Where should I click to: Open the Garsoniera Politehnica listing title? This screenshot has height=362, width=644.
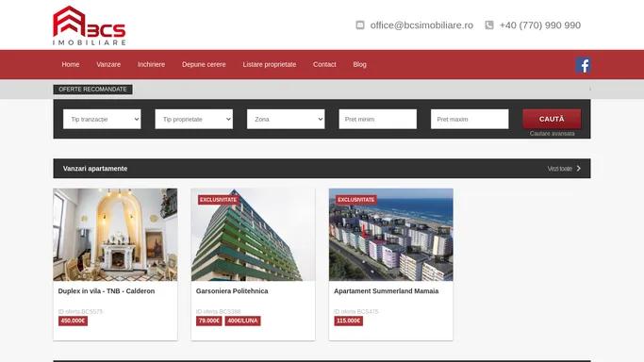click(232, 291)
